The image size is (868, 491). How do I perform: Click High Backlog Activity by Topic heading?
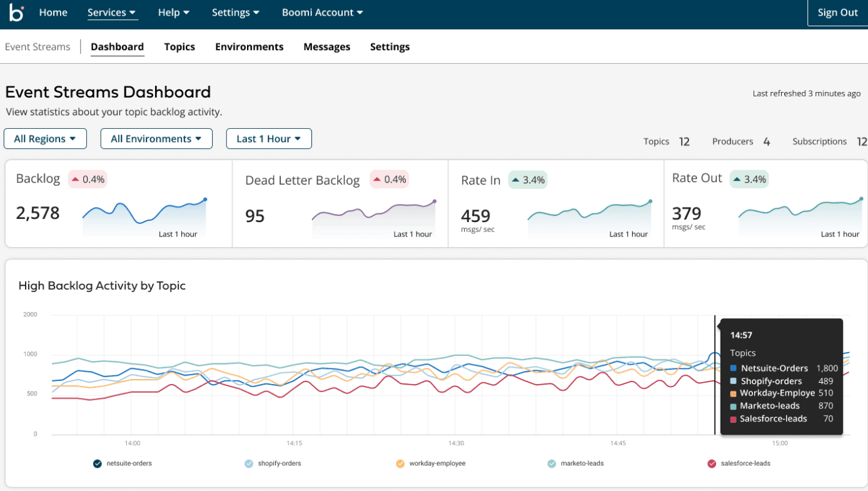(102, 286)
